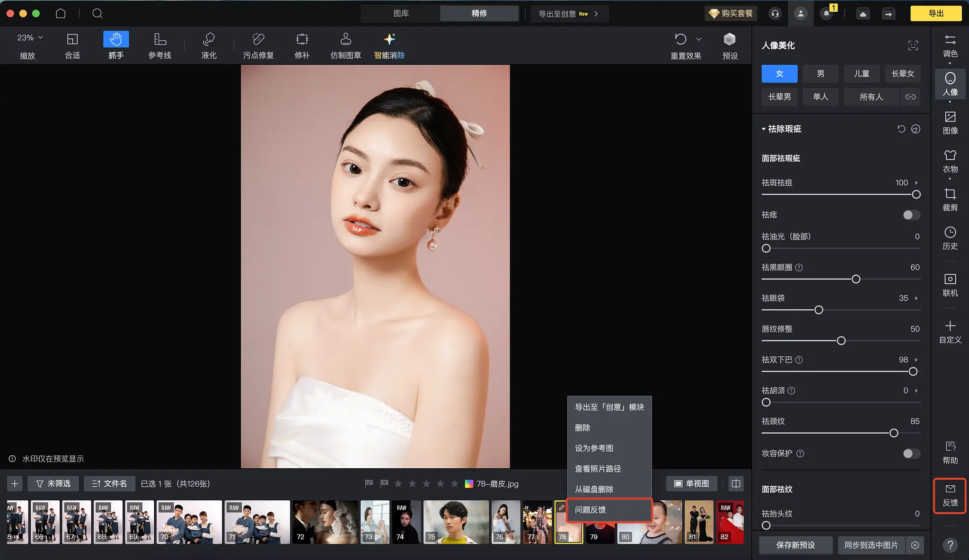This screenshot has height=560, width=969.
Task: Choose the 合适 fit view tool
Action: click(72, 45)
